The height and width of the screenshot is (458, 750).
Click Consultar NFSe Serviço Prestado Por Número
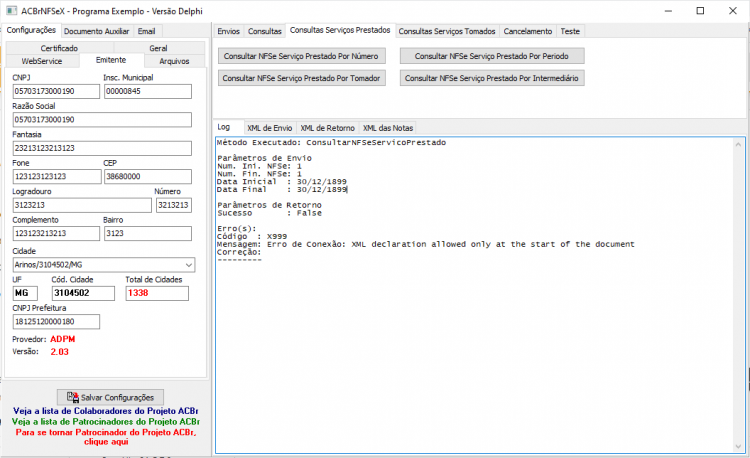[301, 56]
